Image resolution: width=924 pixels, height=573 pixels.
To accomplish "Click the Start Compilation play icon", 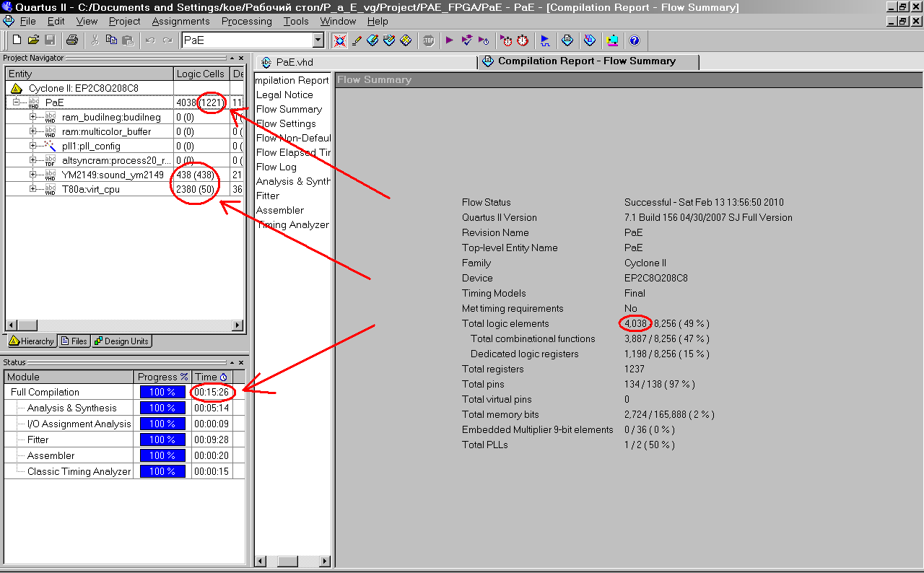I will pos(450,40).
